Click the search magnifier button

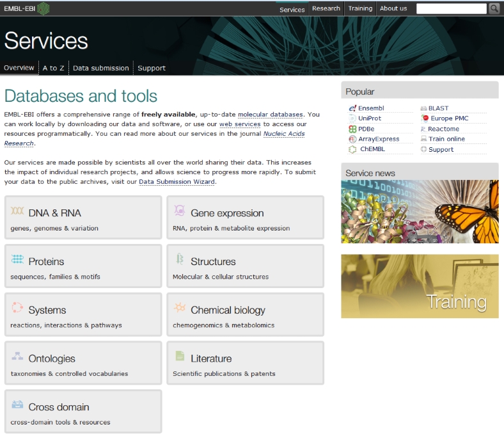pos(494,8)
